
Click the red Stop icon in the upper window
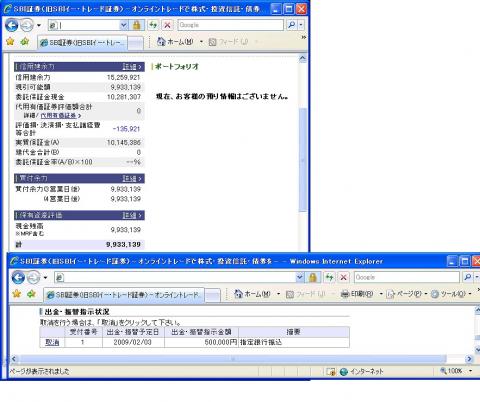[x=168, y=25]
